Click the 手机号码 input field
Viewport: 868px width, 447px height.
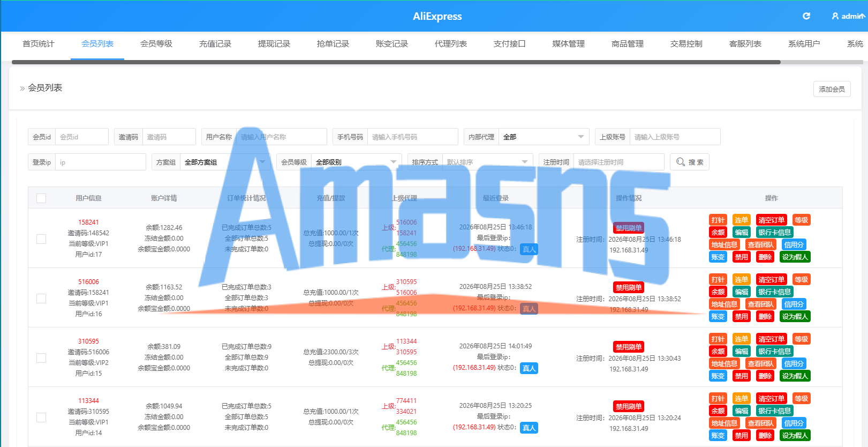coord(412,137)
